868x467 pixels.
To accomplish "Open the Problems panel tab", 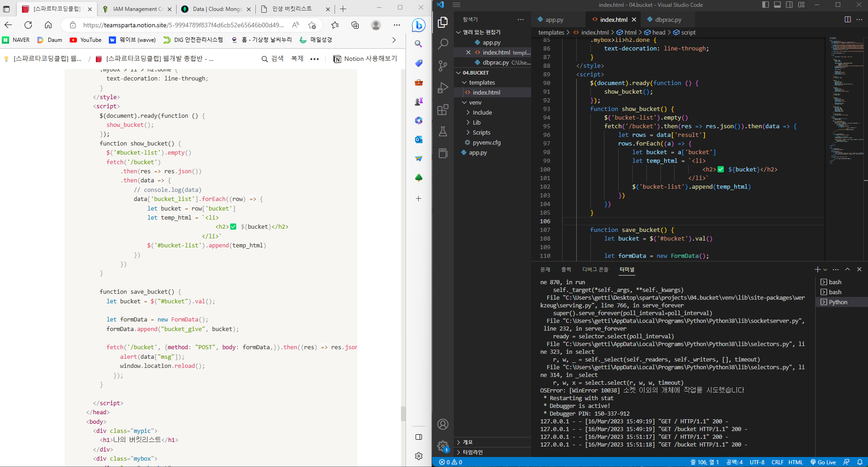I will (x=545, y=270).
